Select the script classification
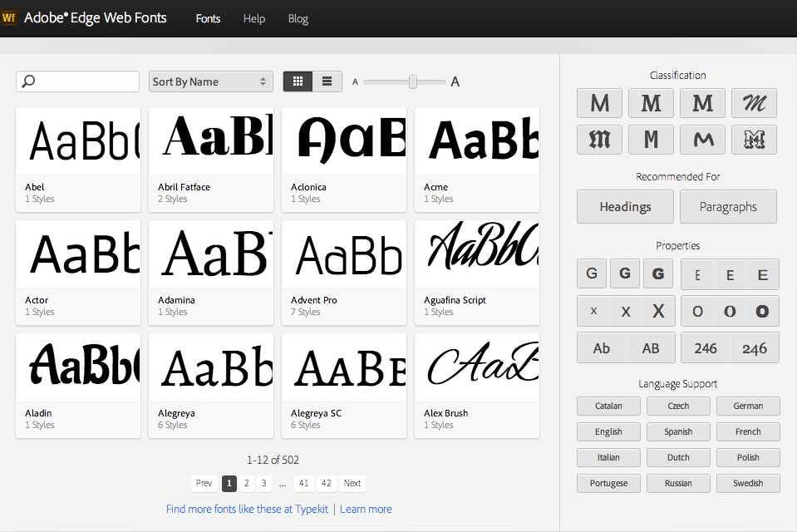This screenshot has height=532, width=797. [x=755, y=103]
